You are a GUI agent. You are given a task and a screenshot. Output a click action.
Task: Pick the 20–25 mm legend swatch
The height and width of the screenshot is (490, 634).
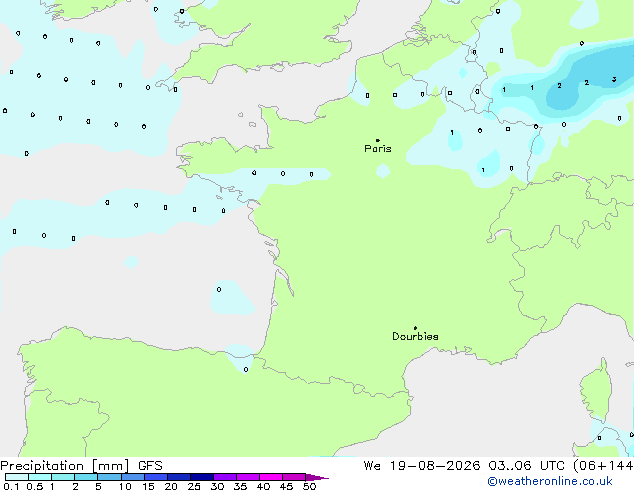pyautogui.click(x=179, y=477)
